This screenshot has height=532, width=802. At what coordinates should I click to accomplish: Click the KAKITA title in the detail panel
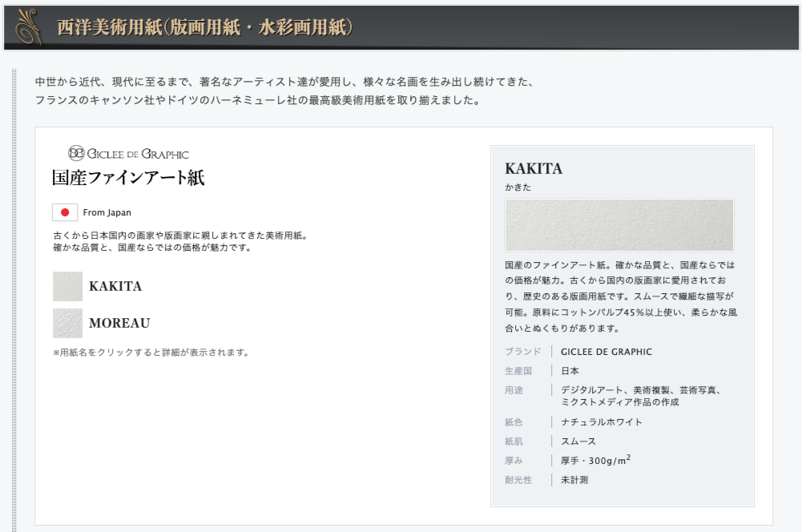pos(534,168)
